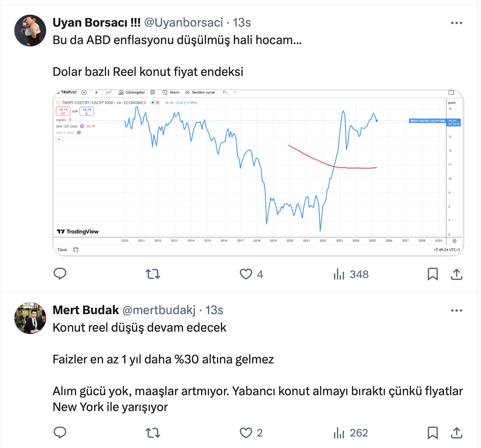View analytics showing 262 views
481x448 pixels.
339,433
